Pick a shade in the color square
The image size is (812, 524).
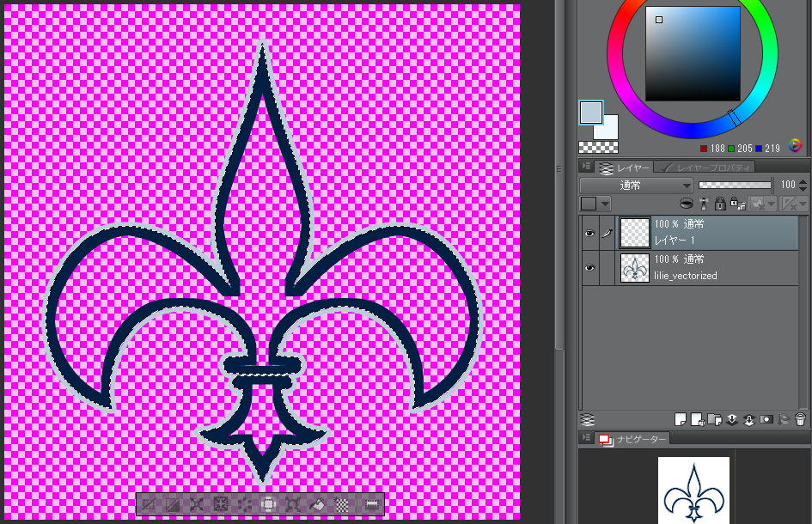coord(693,53)
